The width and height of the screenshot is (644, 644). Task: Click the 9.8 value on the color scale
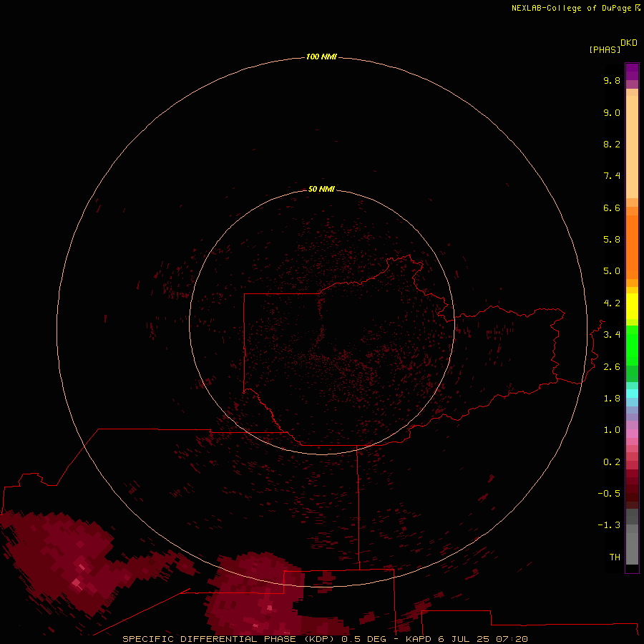pyautogui.click(x=612, y=80)
